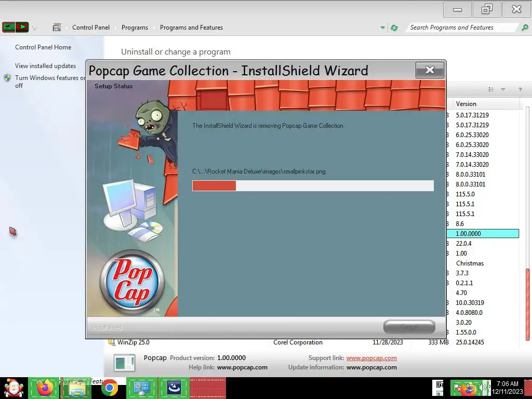Open view options dropdown arrow
Viewport: 532px width, 399px height.
tap(503, 89)
